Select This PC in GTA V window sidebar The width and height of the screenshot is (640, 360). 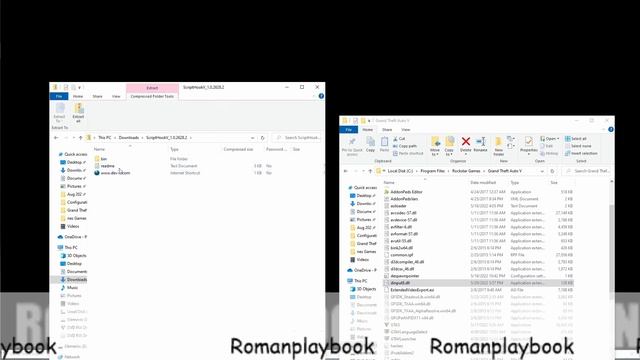tap(357, 281)
